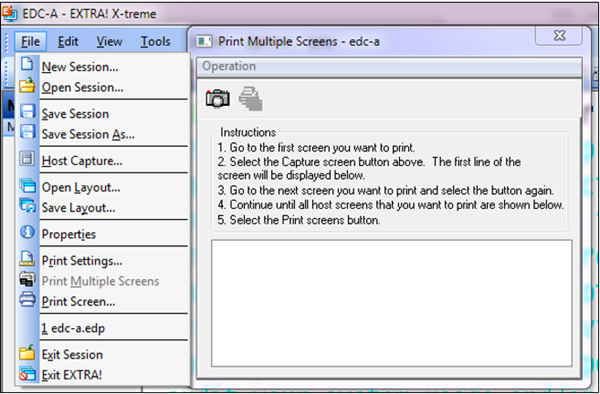Click the captured screens list box
600x394 pixels.
click(x=391, y=303)
